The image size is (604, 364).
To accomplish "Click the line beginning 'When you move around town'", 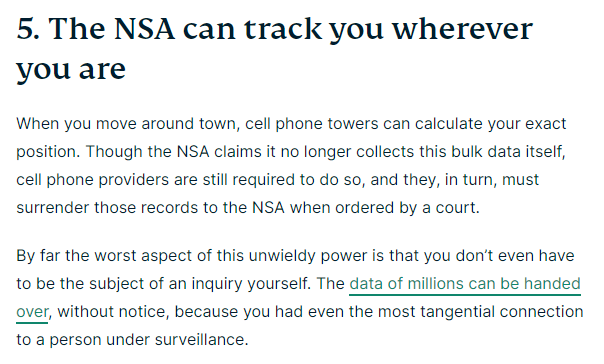I will tap(291, 124).
